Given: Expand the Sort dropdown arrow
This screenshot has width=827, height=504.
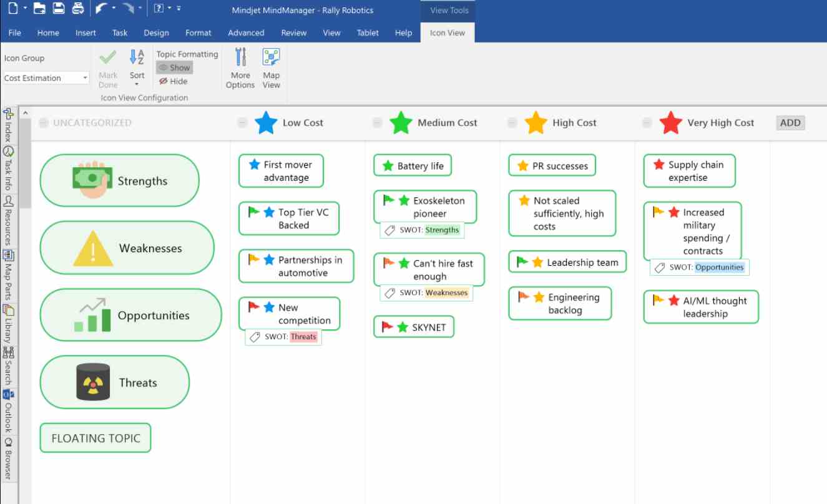Looking at the screenshot, I should coord(137,84).
